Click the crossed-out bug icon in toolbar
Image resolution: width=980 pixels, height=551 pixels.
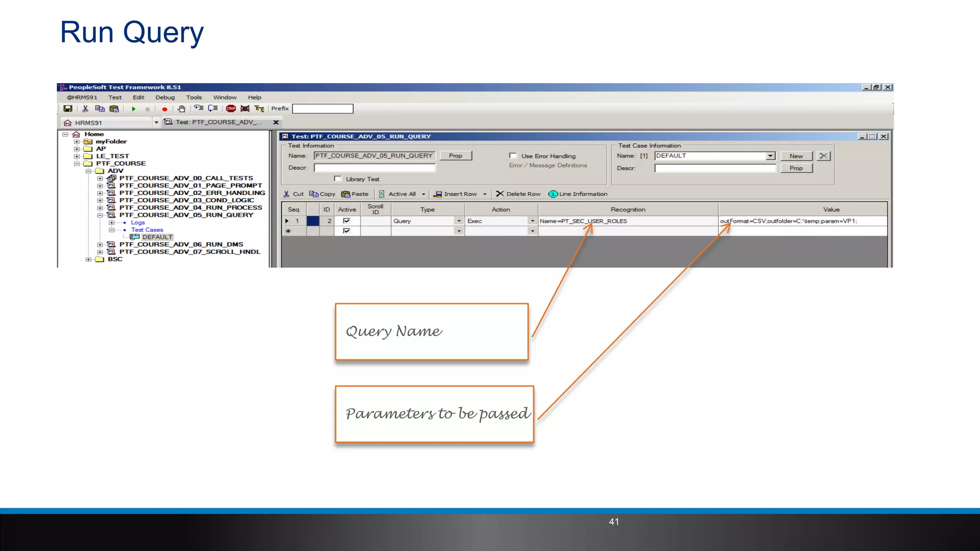tap(245, 109)
